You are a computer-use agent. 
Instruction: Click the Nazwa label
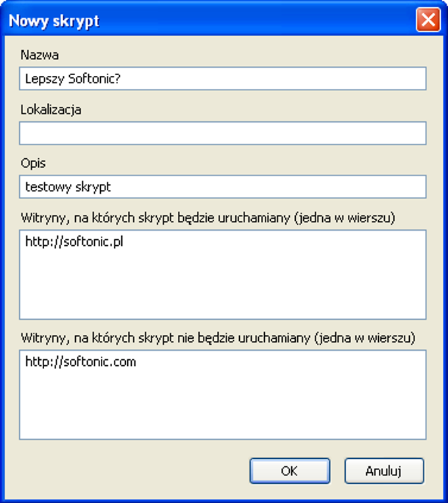40,55
